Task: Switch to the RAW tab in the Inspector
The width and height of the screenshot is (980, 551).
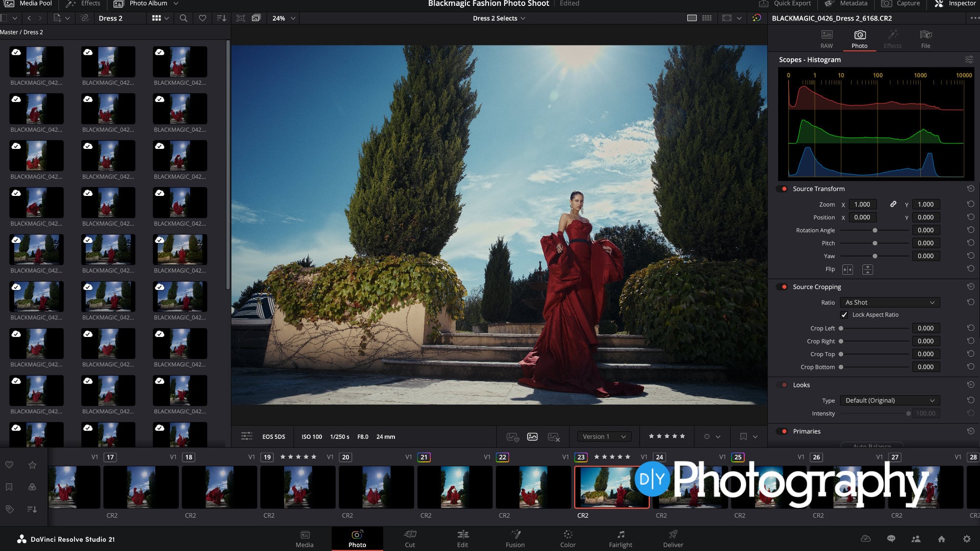Action: click(x=827, y=39)
